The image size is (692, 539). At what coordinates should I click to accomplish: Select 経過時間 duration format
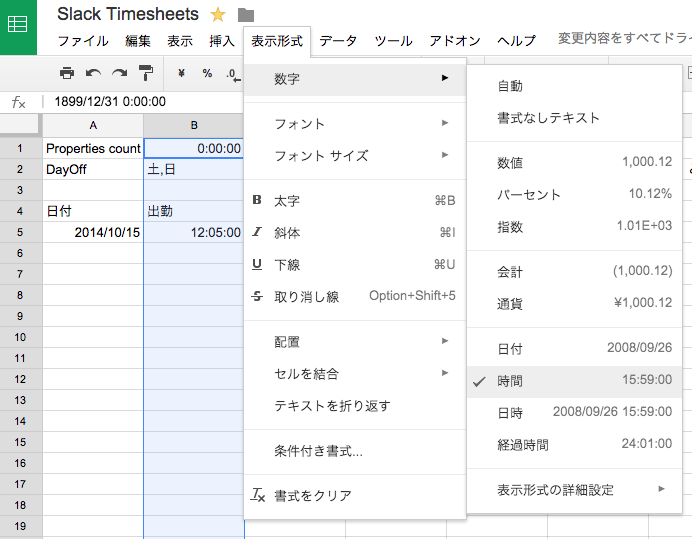(575, 445)
